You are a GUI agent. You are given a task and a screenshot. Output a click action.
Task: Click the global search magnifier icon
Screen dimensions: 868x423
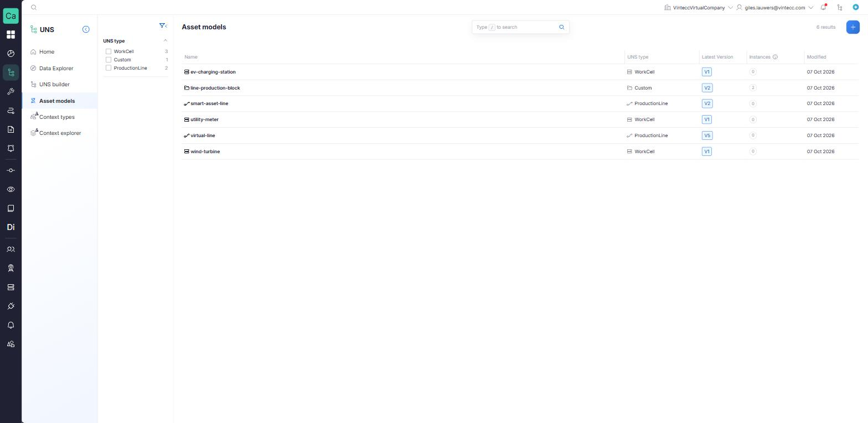click(34, 8)
